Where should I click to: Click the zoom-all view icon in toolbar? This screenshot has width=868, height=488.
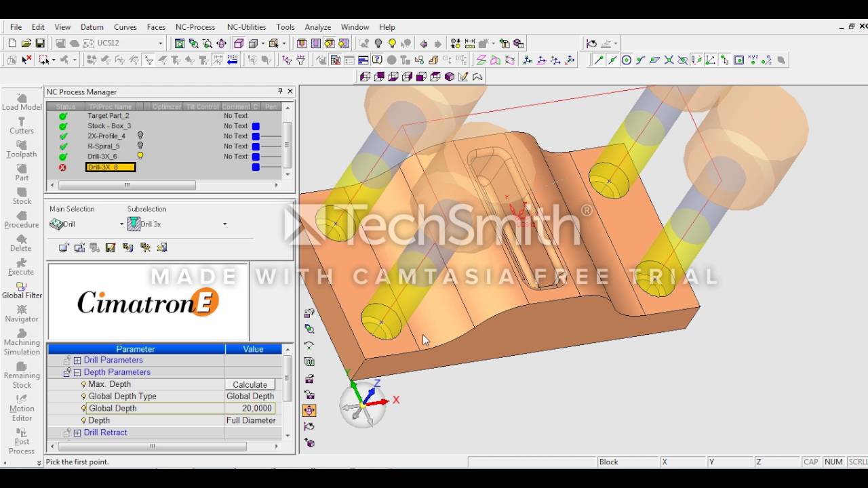point(179,43)
